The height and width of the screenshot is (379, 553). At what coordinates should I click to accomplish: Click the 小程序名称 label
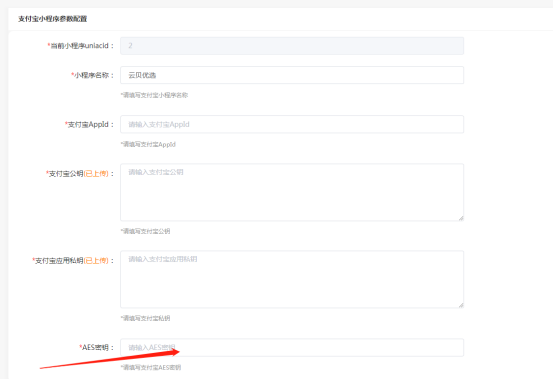point(92,75)
